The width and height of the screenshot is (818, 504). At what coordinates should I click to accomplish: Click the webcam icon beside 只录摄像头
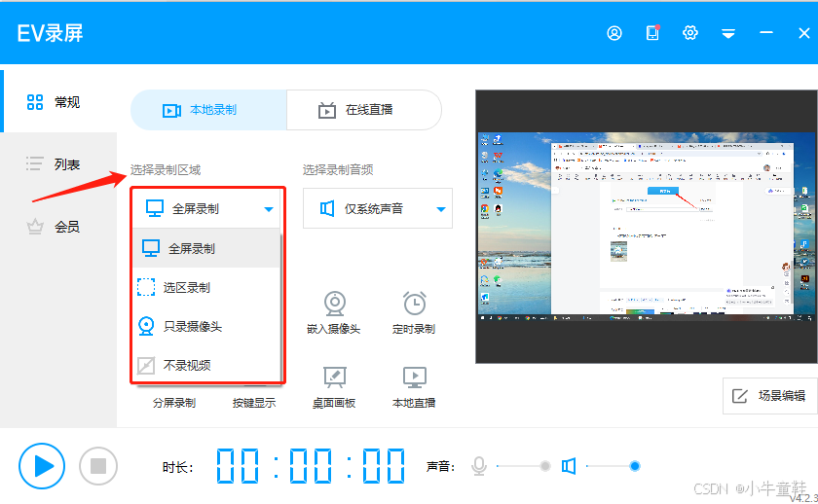tap(146, 326)
